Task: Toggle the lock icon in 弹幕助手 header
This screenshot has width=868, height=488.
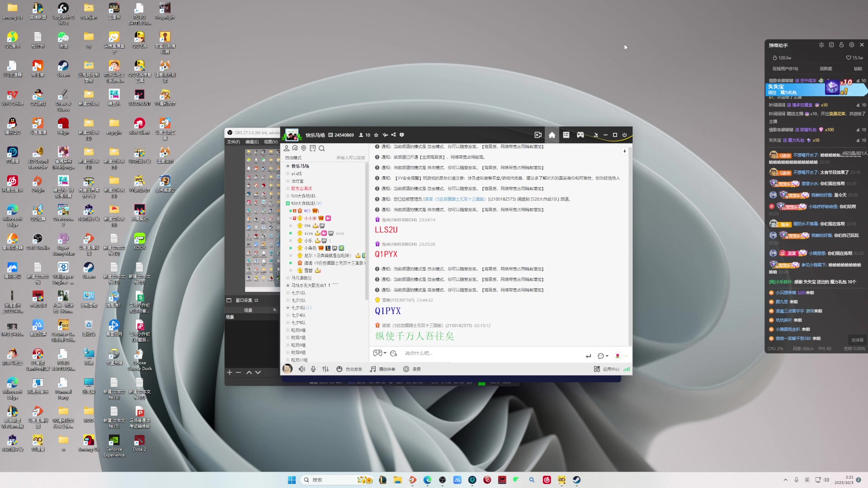Action: point(841,45)
